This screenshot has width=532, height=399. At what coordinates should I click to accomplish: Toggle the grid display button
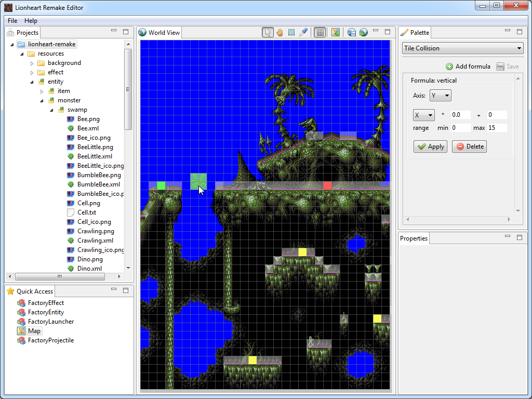(320, 33)
